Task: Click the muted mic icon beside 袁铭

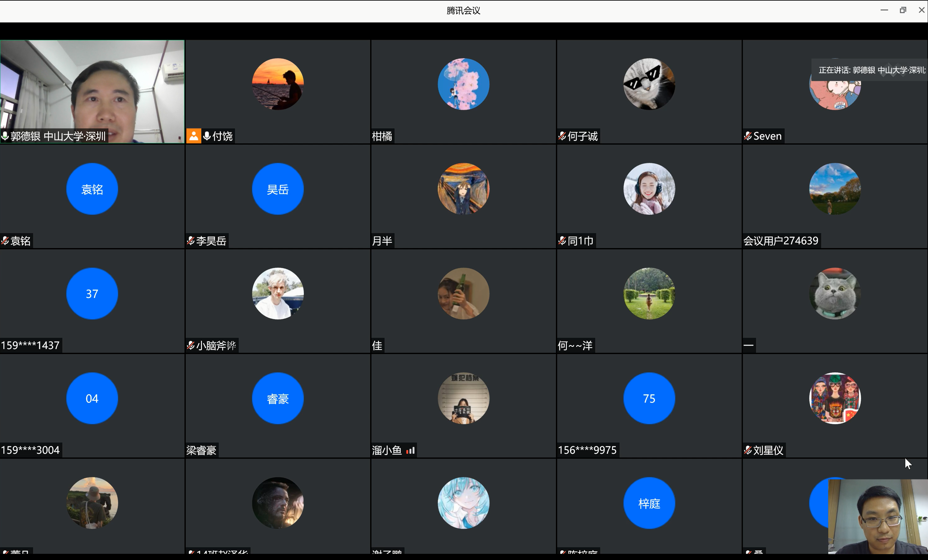Action: (x=5, y=241)
